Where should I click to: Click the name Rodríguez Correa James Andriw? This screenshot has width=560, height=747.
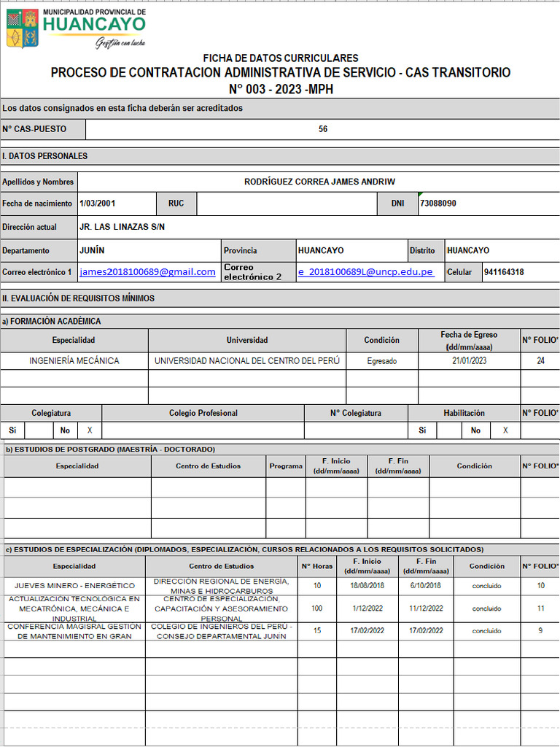[319, 182]
